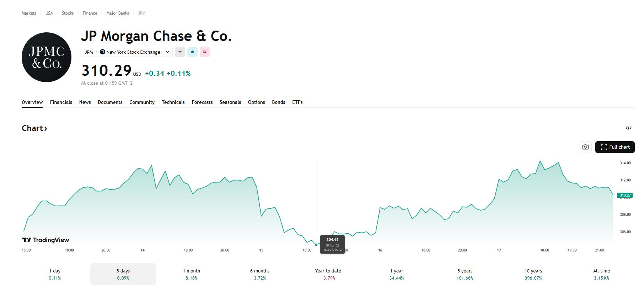Expand the Chart heading arrow
The height and width of the screenshot is (297, 644).
(x=45, y=128)
